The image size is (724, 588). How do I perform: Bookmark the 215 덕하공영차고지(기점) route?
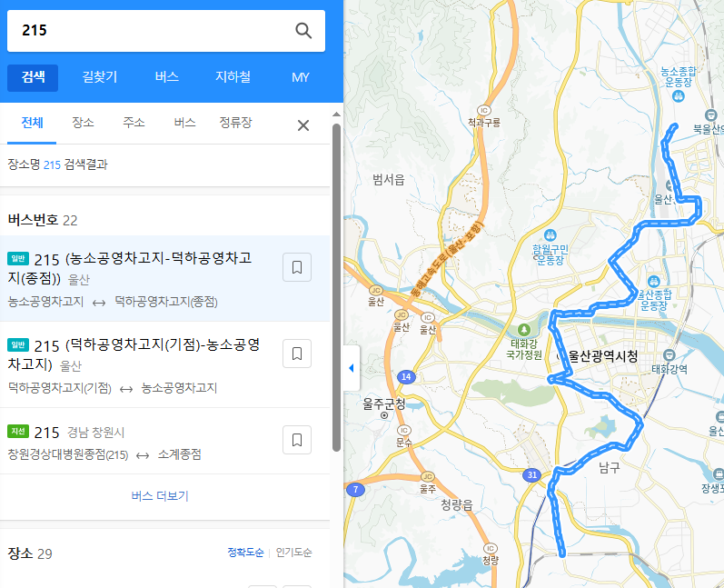click(x=297, y=354)
